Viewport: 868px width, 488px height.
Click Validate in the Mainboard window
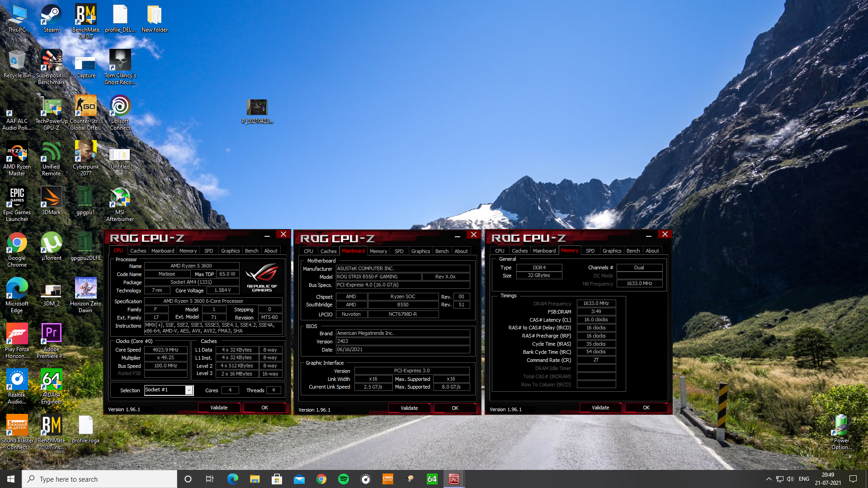pos(409,408)
